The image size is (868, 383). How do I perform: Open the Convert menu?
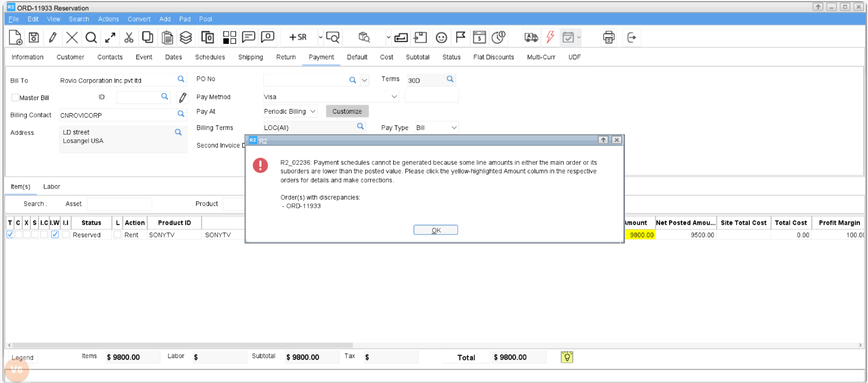139,19
